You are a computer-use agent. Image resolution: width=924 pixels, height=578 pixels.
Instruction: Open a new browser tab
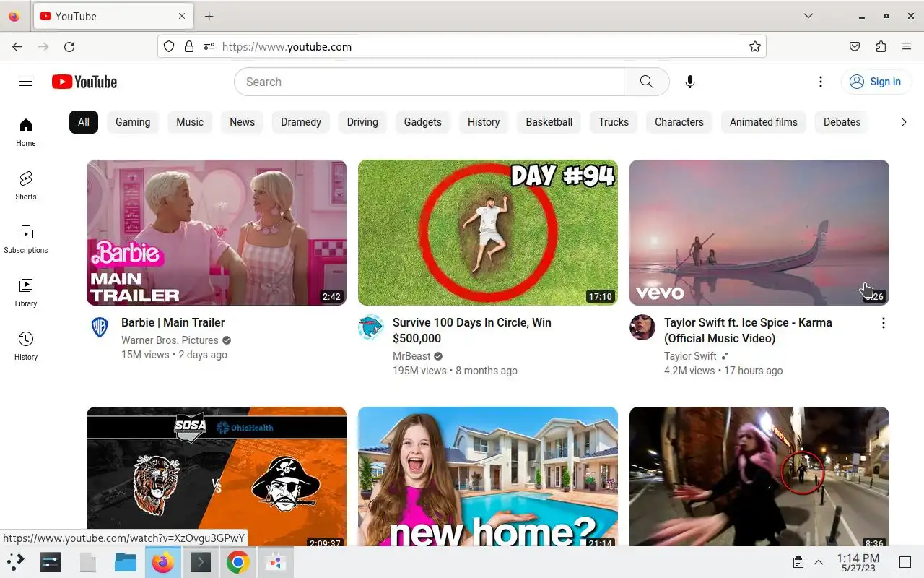pyautogui.click(x=209, y=16)
